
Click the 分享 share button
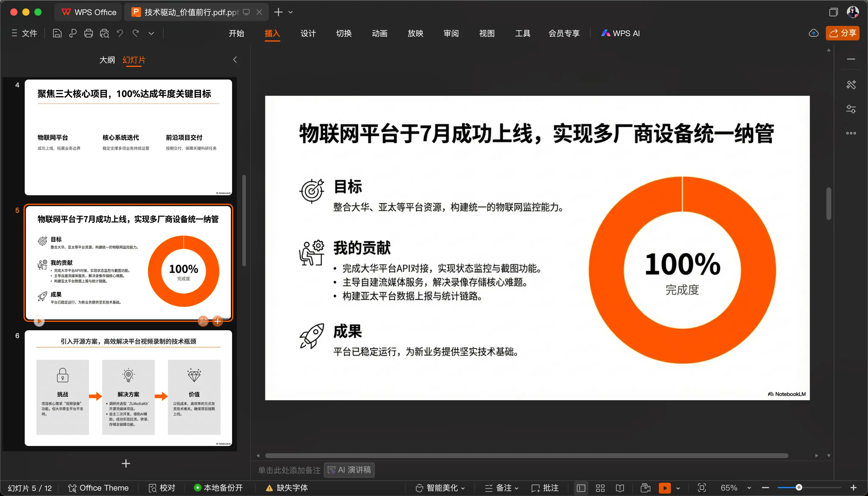click(x=842, y=33)
